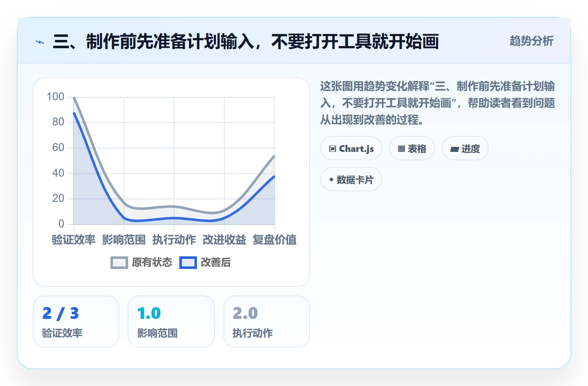588x386 pixels.
Task: Open the 2.0 执行动作 data card
Action: pyautogui.click(x=267, y=321)
